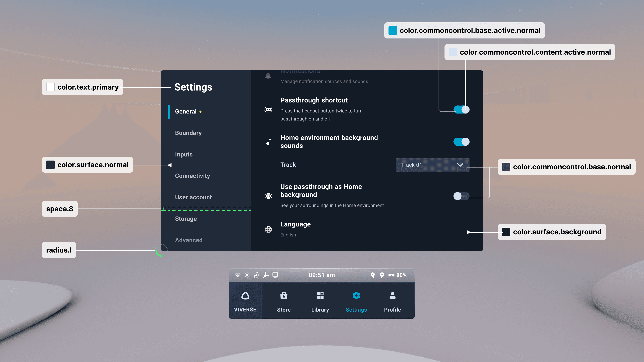This screenshot has width=644, height=362.
Task: Click the headset icon beside Passthrough shortcut
Action: coord(268,109)
